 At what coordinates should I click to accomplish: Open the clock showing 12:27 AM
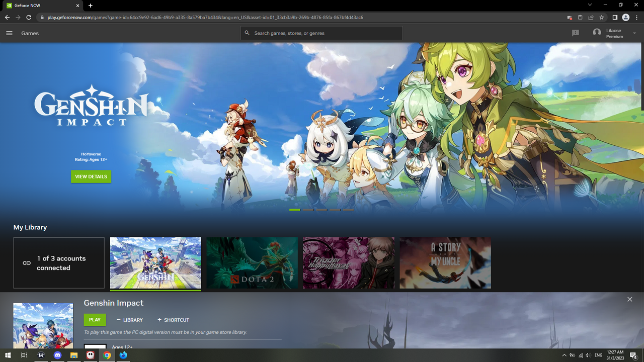pos(615,355)
